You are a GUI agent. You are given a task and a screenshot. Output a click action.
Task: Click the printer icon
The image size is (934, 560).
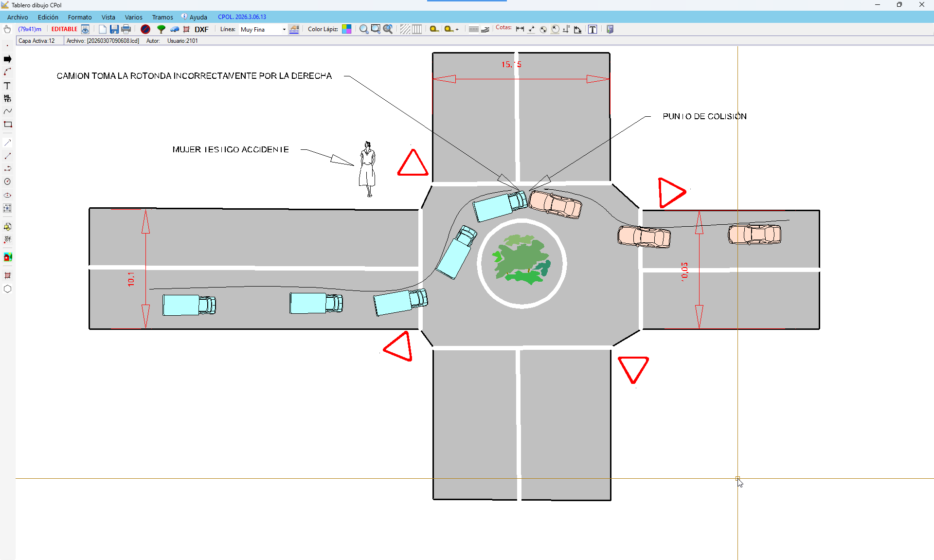pos(126,29)
